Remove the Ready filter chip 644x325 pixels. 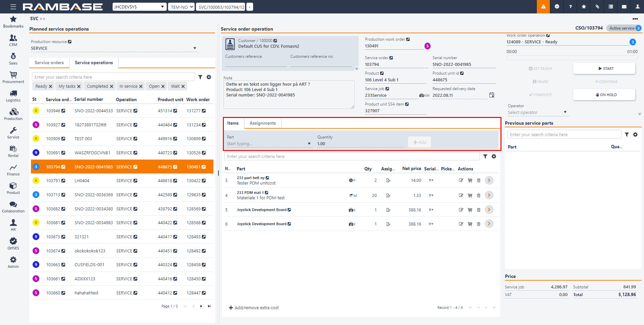click(50, 86)
